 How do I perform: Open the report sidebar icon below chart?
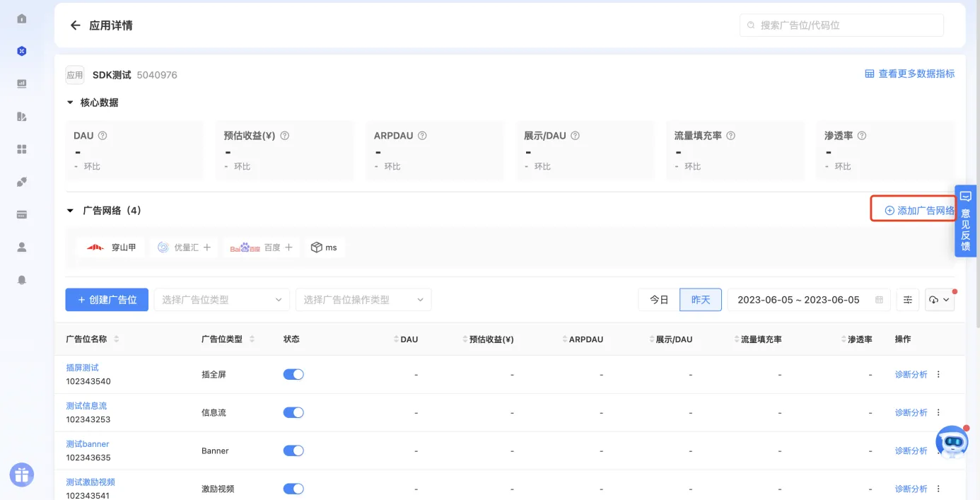tap(22, 117)
